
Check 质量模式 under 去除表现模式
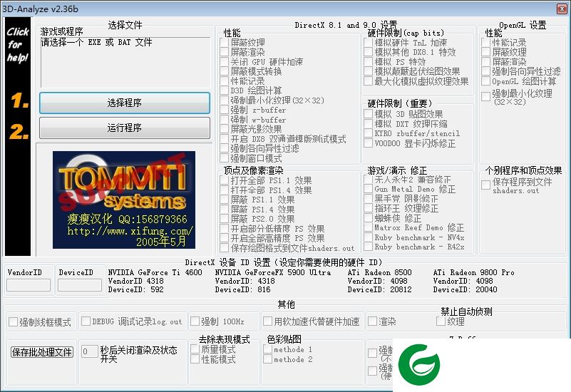click(195, 349)
